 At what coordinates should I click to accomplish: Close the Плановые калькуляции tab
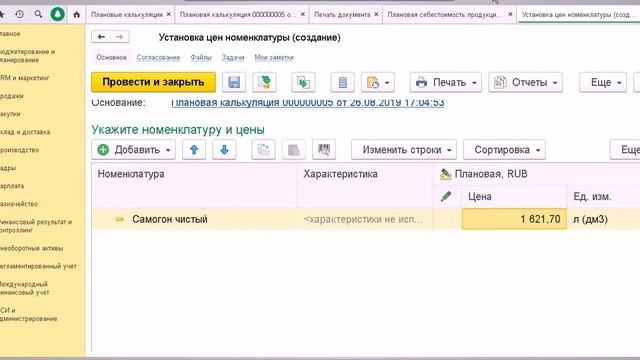click(x=169, y=14)
